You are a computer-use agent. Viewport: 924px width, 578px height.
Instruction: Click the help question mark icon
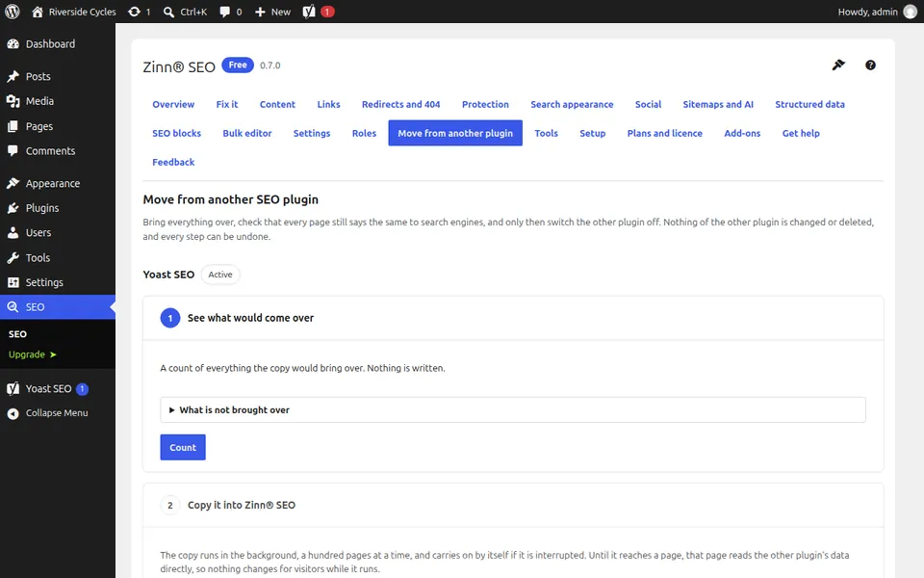pyautogui.click(x=870, y=65)
